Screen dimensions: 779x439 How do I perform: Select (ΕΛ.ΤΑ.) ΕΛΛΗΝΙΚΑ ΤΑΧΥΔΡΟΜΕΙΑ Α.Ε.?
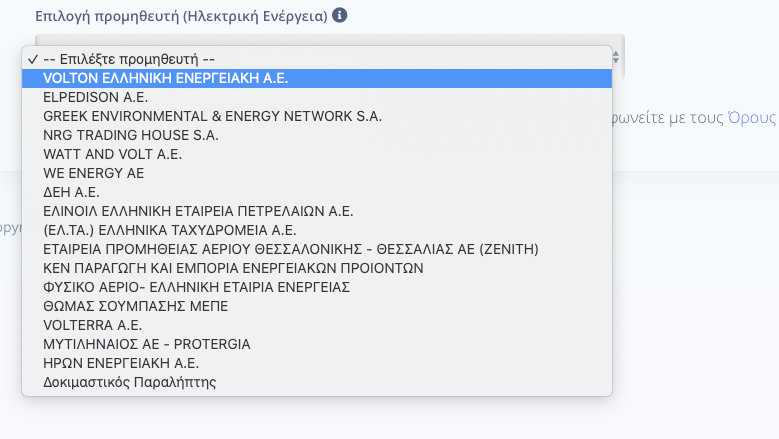pyautogui.click(x=317, y=230)
